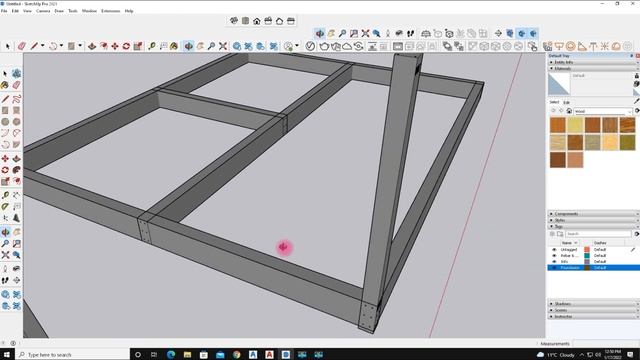Image resolution: width=640 pixels, height=360 pixels.
Task: Click the Add Tag Folder icon
Action: point(560,234)
